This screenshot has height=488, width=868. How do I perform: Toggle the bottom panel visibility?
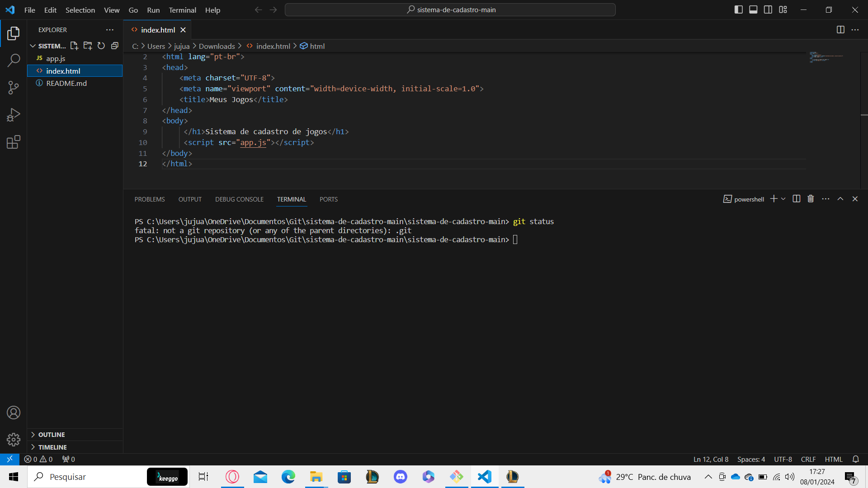[x=753, y=9]
